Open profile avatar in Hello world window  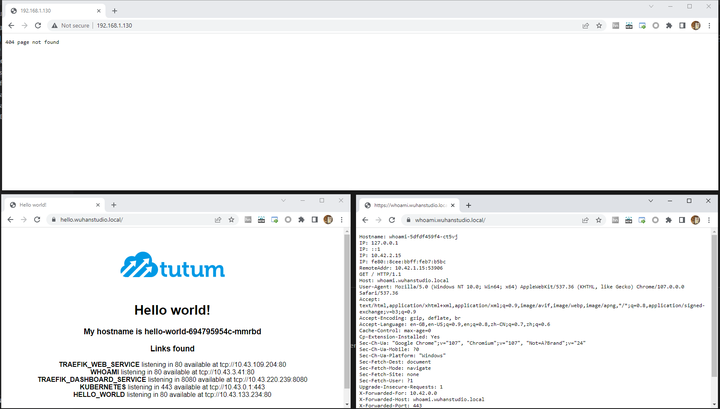pyautogui.click(x=328, y=220)
